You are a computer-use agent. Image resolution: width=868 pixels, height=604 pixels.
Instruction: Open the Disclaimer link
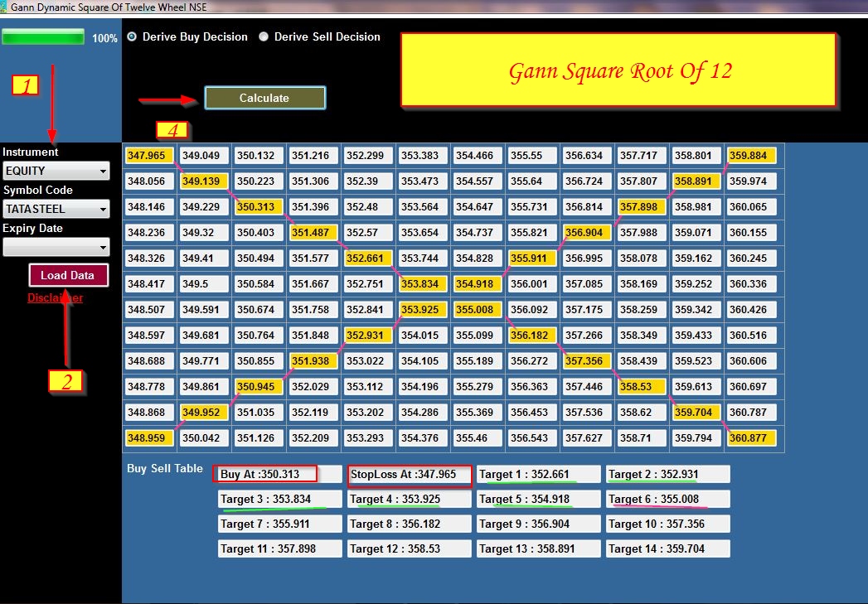55,297
